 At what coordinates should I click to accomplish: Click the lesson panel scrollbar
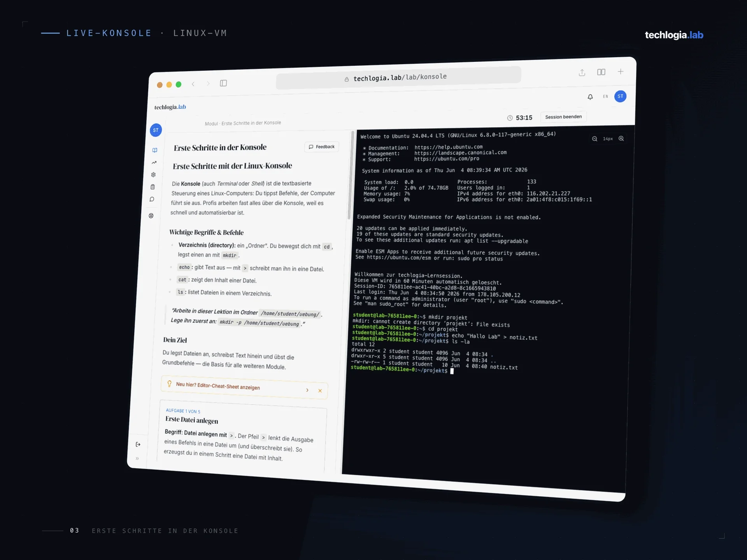(x=350, y=176)
